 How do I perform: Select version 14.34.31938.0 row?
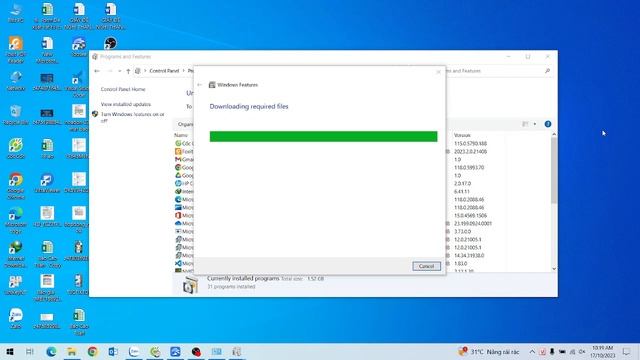coord(469,256)
